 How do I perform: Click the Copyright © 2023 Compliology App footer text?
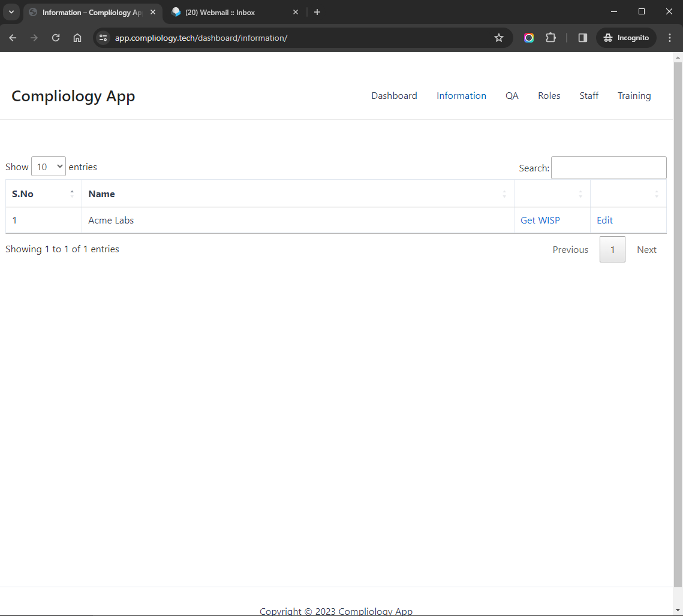[x=336, y=611]
